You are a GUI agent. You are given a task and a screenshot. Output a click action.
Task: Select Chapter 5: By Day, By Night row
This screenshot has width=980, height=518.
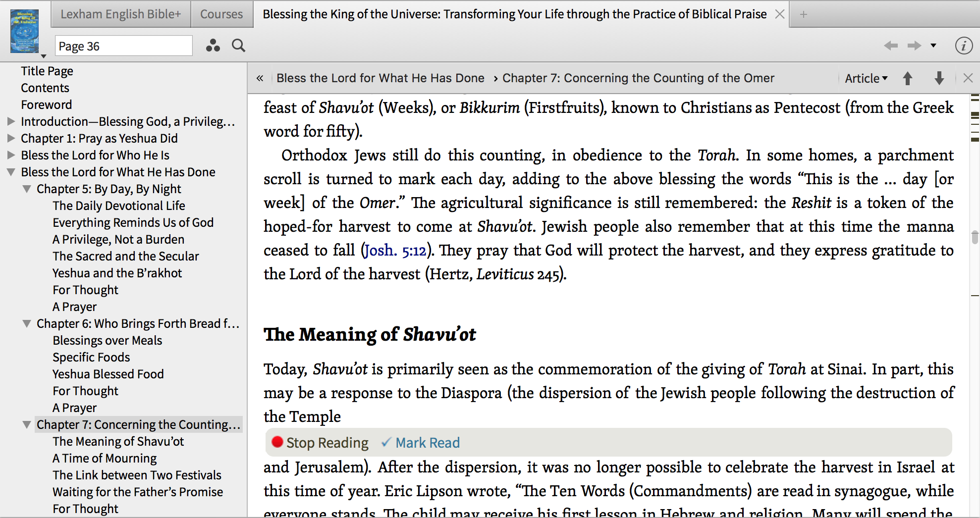(109, 189)
